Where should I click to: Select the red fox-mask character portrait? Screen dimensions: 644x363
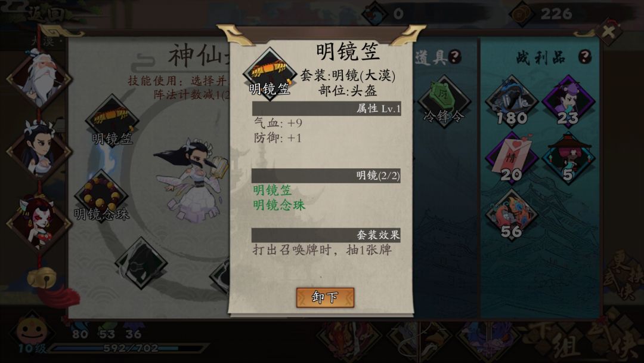39,224
